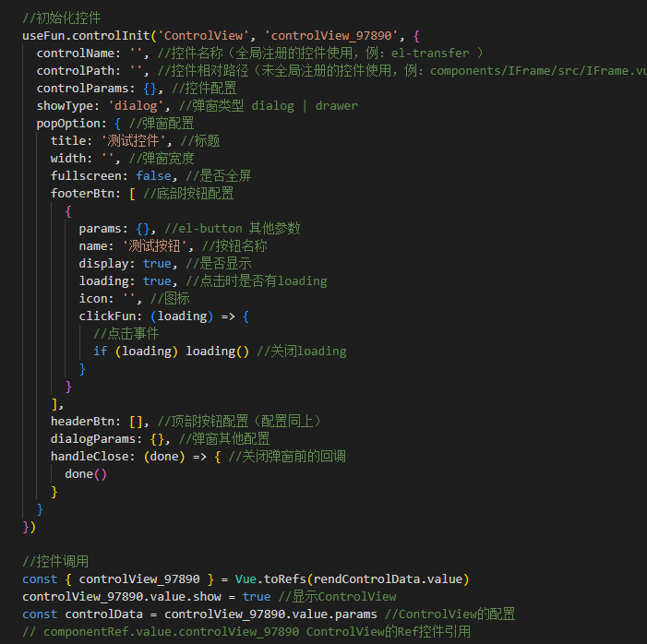Click the Vue.toRefs call

click(270, 578)
